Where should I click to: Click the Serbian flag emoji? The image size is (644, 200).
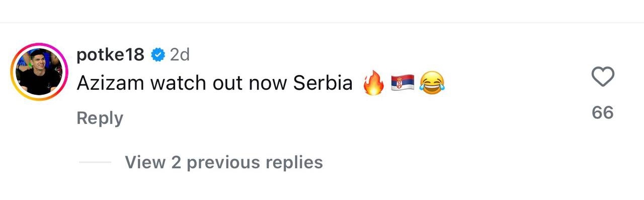tap(403, 83)
